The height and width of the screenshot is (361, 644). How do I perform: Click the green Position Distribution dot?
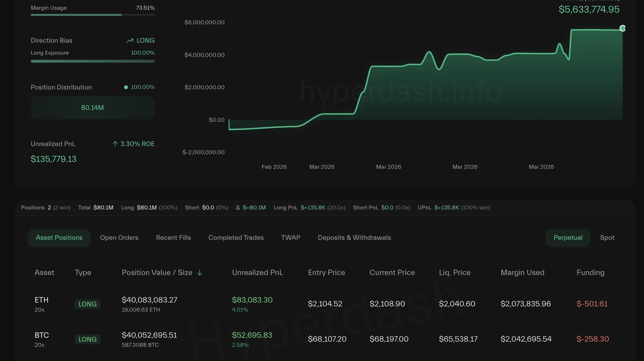(126, 87)
